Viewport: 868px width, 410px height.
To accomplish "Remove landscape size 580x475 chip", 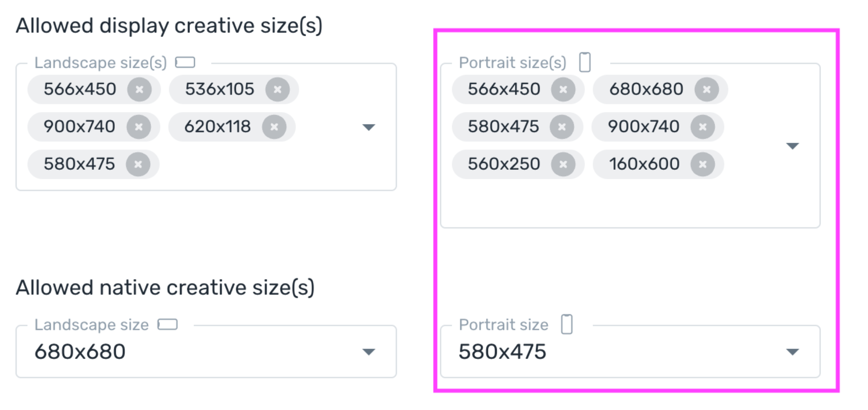I will 138,164.
